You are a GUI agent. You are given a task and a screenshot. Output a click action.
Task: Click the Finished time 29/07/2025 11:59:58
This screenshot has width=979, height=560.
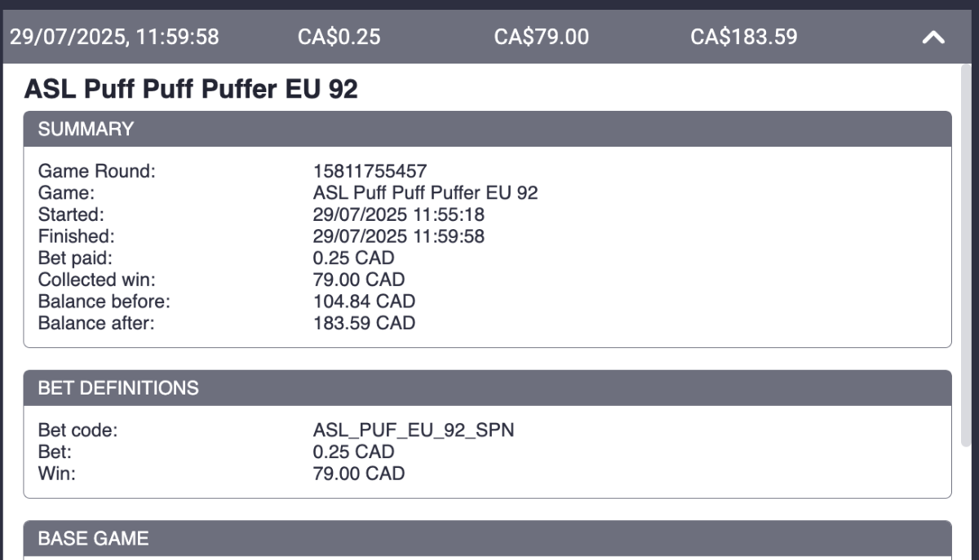point(399,236)
